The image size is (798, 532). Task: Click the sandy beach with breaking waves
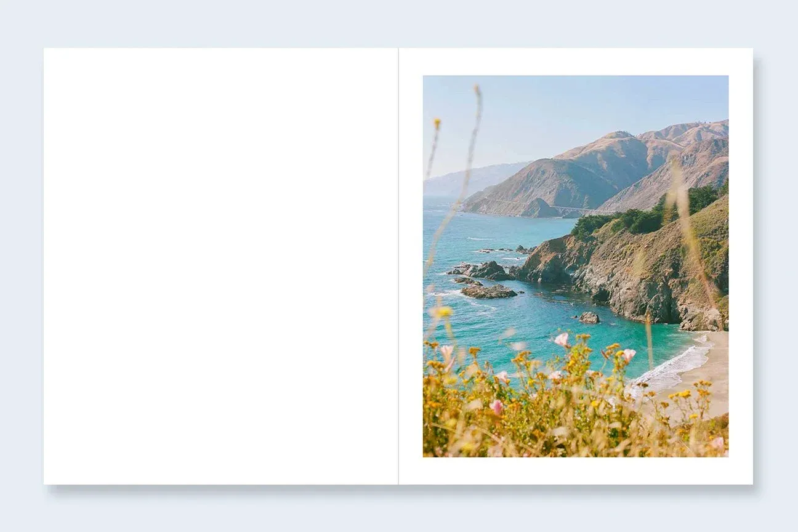690,369
